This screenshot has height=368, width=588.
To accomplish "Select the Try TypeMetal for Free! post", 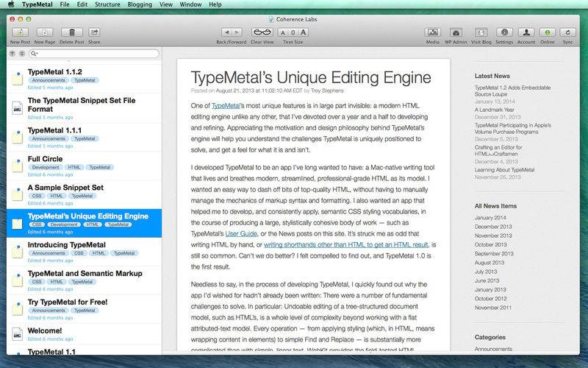I will point(84,309).
